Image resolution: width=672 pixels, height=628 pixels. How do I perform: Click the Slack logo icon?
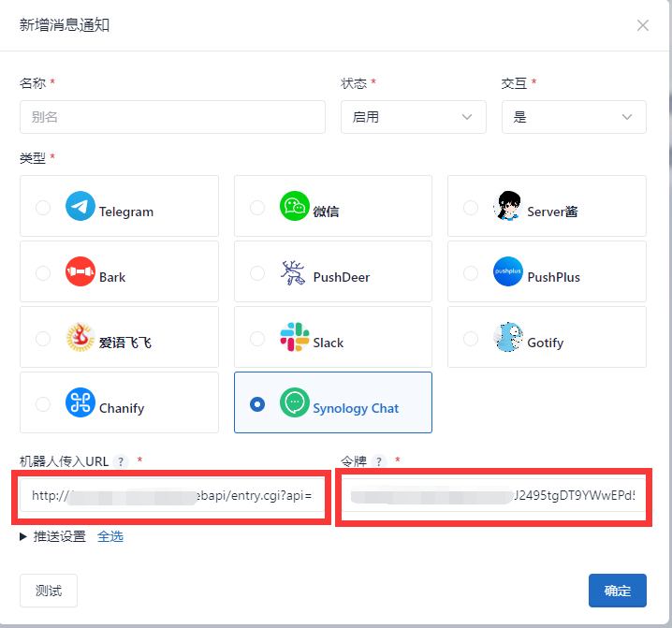295,337
